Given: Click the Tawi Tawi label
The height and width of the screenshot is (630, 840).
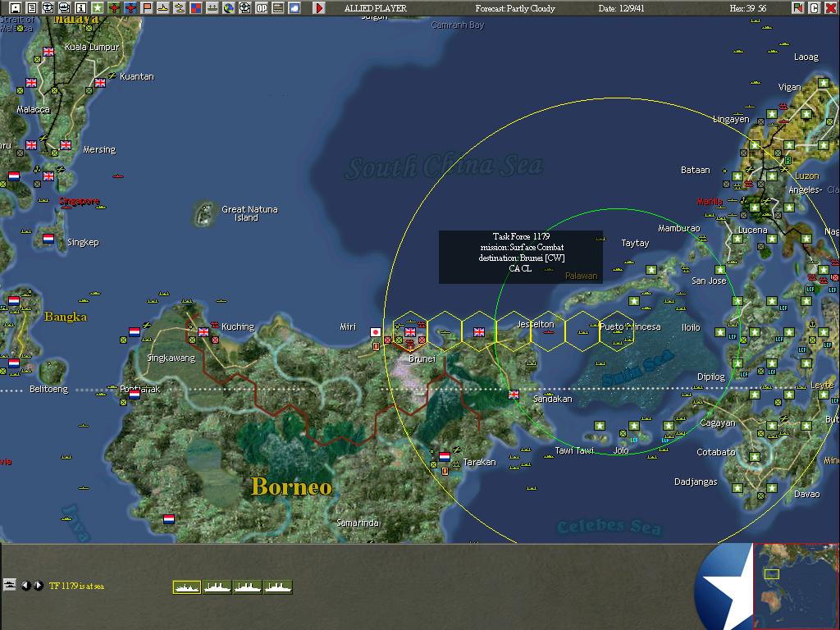Looking at the screenshot, I should [x=574, y=450].
